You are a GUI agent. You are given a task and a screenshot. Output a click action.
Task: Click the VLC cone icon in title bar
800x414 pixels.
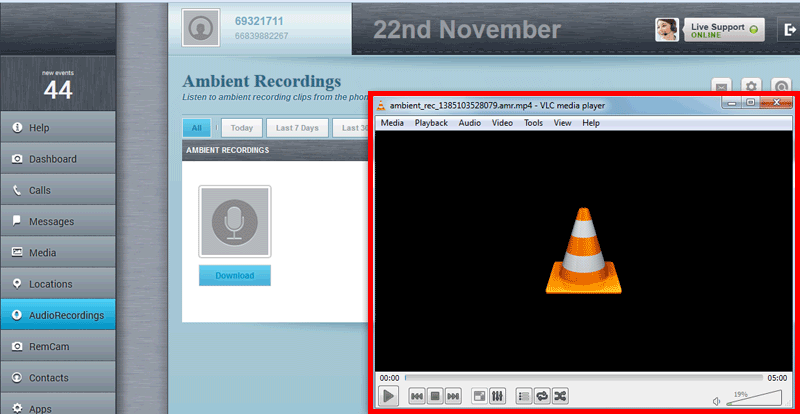(381, 106)
